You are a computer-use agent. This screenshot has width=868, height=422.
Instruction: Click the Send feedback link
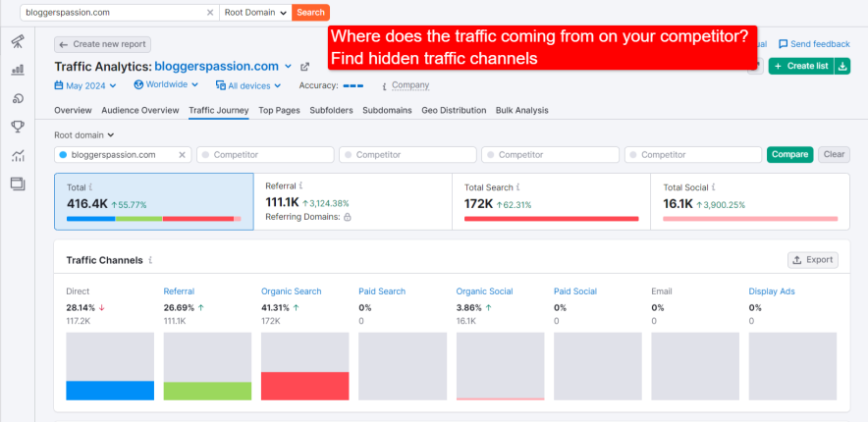pos(814,44)
